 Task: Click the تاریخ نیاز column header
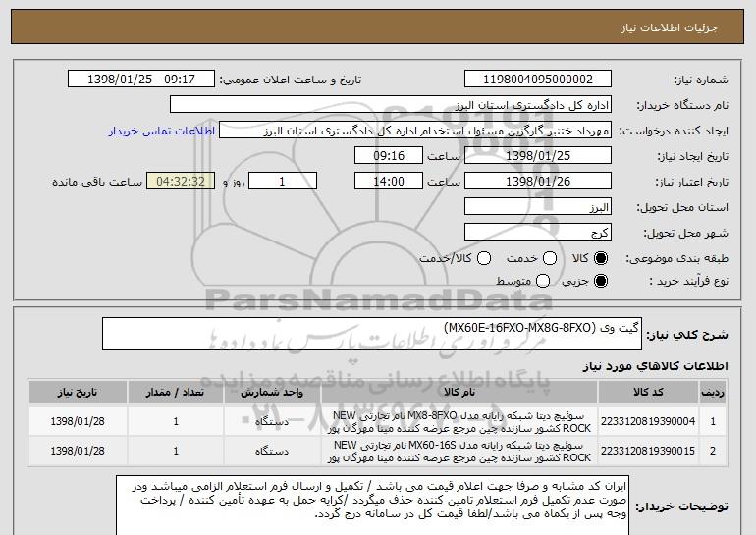(78, 393)
